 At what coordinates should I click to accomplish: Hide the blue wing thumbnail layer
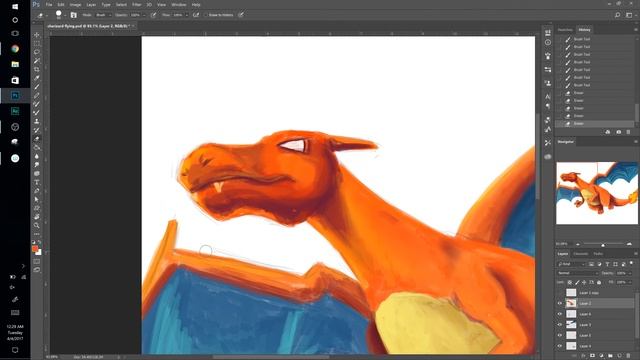click(x=560, y=324)
